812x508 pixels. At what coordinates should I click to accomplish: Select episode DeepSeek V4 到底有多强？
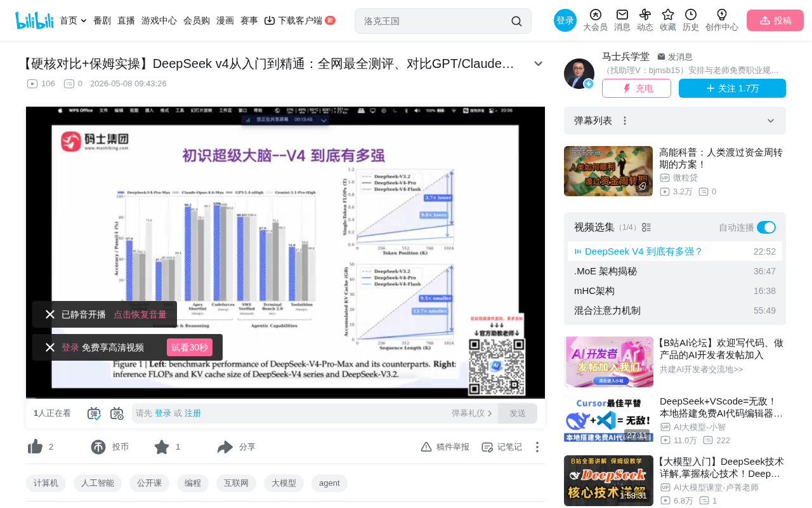click(x=675, y=251)
